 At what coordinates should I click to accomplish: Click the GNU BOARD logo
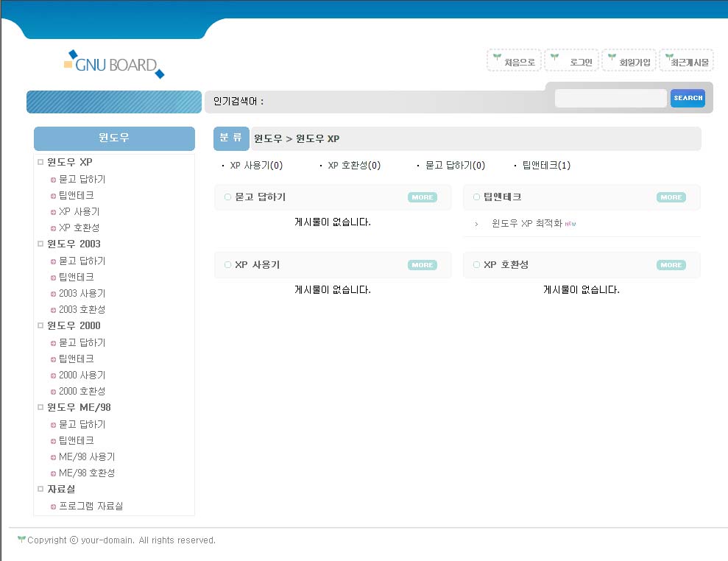[x=114, y=65]
